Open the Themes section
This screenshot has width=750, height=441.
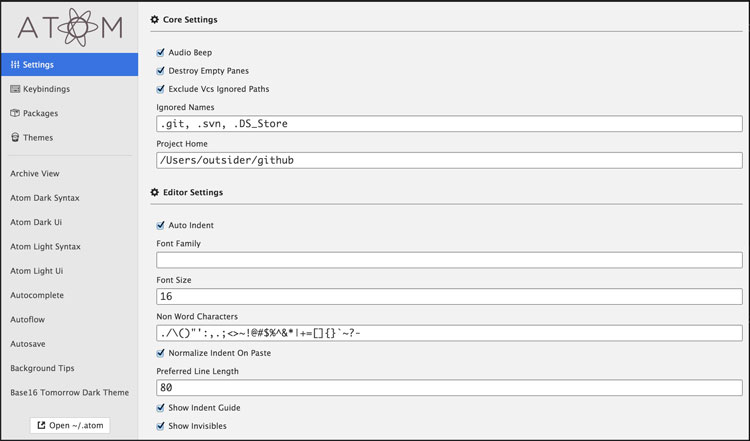click(x=69, y=138)
